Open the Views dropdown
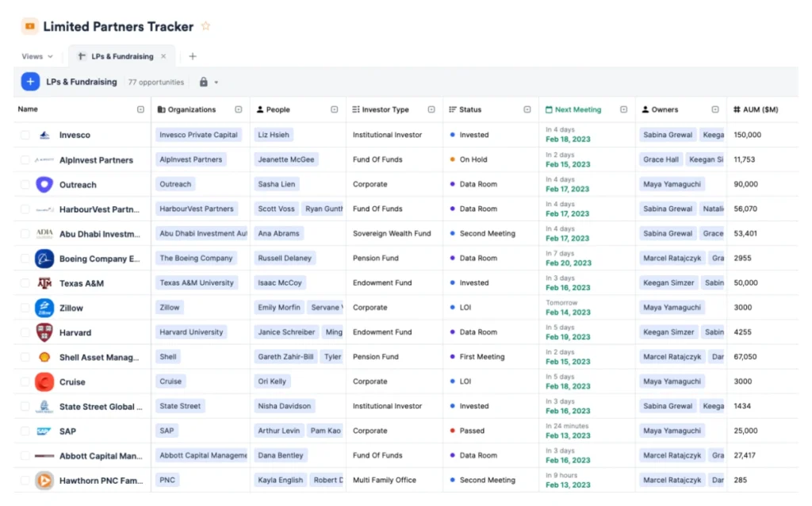Viewport: 812px width, 506px height. [36, 56]
